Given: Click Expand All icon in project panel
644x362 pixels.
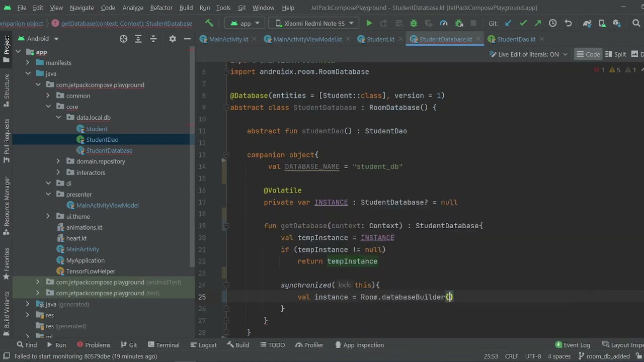Looking at the screenshot, I should pos(138,39).
